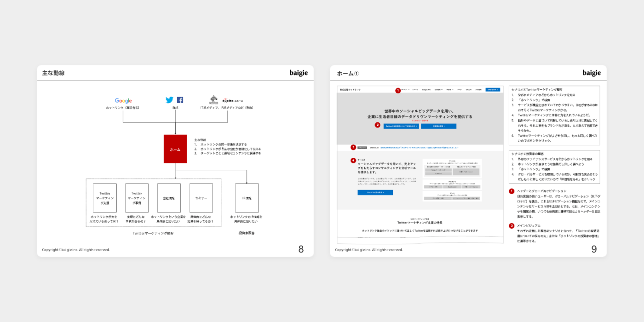The image size is (644, 322).
Task: Click the blue お問い合わせ button in wireframe header
Action: coord(493,90)
